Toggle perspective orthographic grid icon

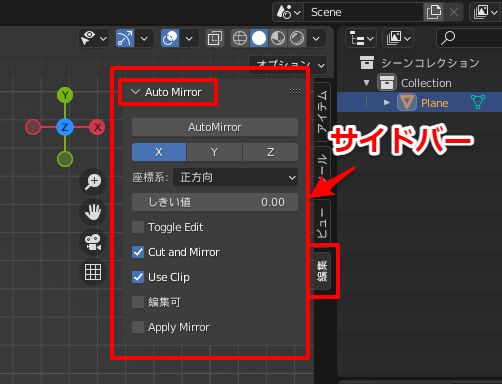(x=93, y=272)
